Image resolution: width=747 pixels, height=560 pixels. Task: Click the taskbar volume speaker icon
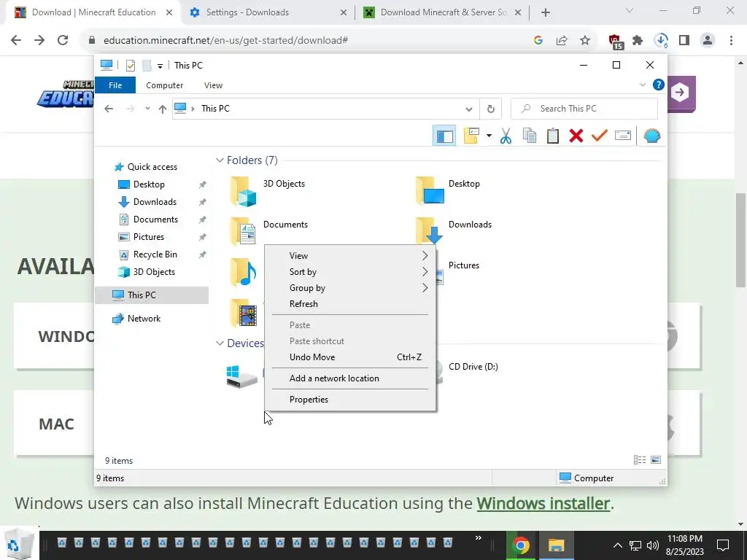point(653,545)
